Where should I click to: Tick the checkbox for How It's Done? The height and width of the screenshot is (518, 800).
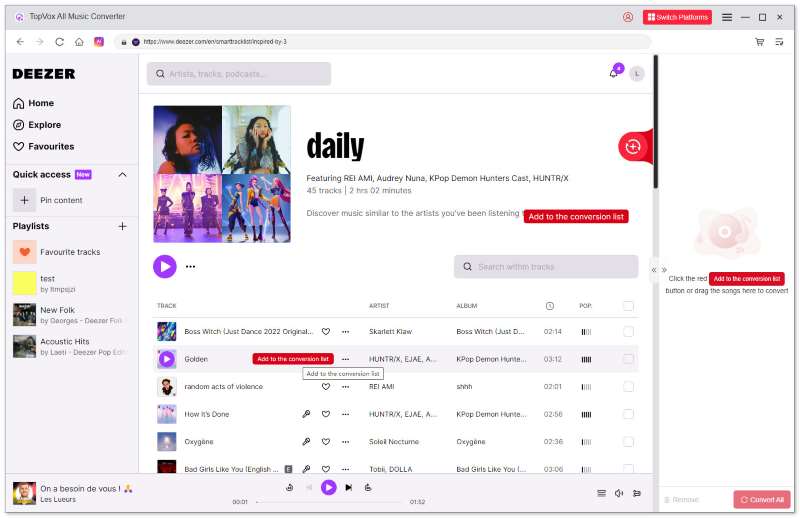[x=628, y=414]
